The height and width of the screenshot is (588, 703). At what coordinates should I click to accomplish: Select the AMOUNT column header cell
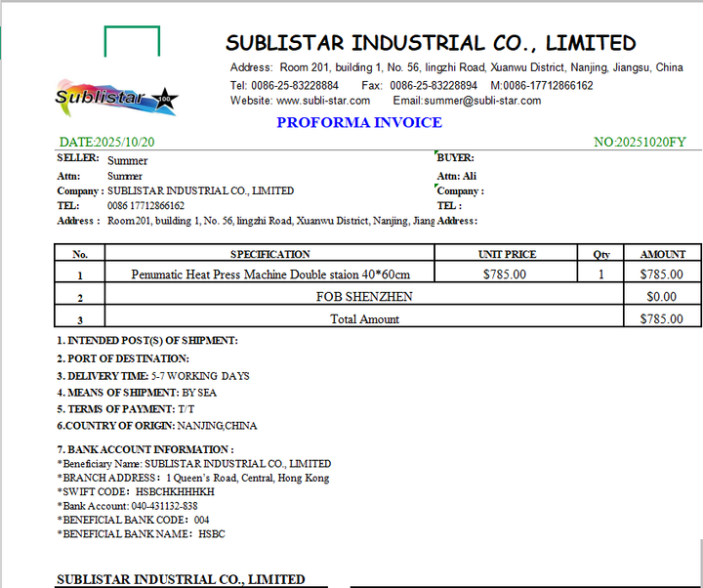coord(662,254)
